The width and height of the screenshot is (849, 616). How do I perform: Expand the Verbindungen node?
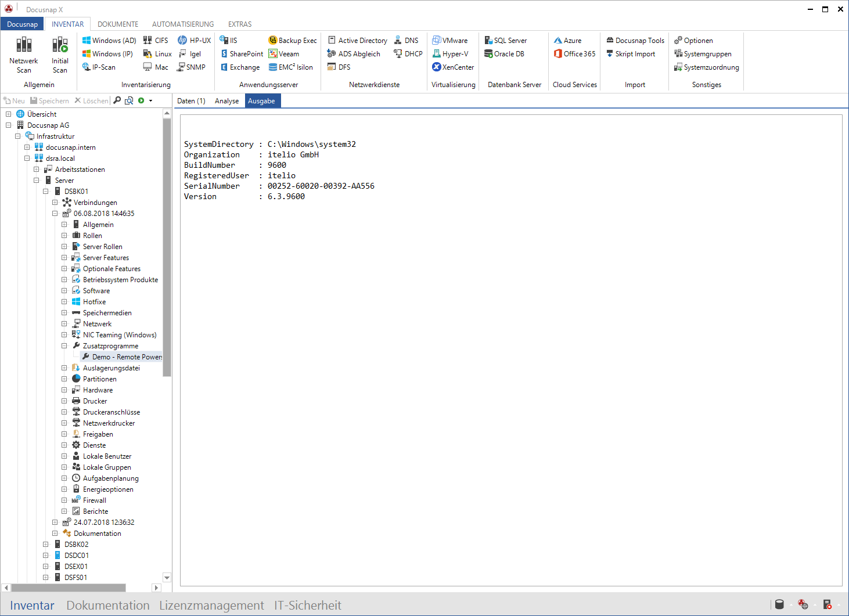pyautogui.click(x=55, y=202)
